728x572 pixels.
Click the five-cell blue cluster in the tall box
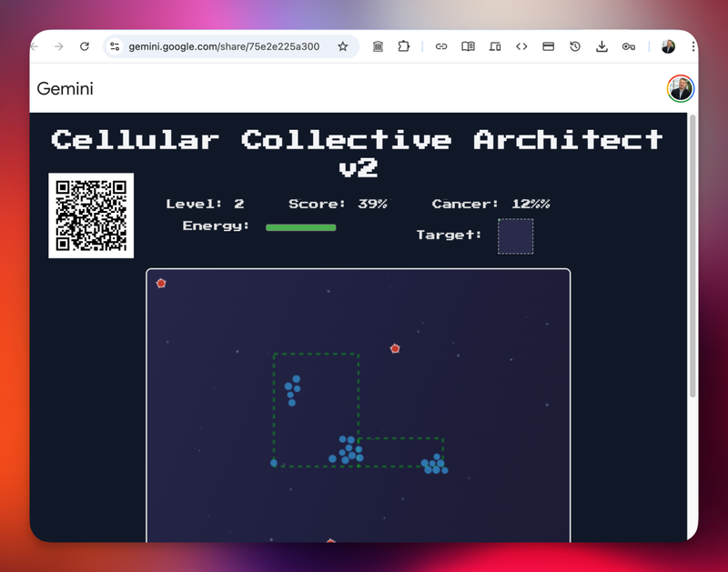[292, 391]
